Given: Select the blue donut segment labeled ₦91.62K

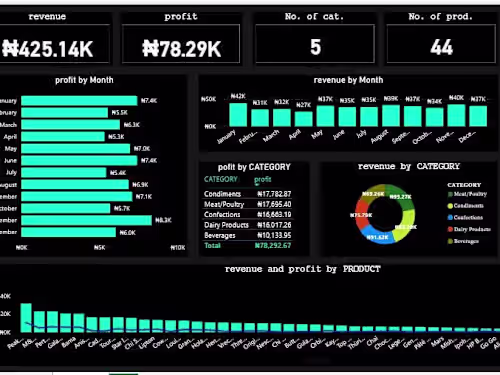Looking at the screenshot, I should (377, 235).
